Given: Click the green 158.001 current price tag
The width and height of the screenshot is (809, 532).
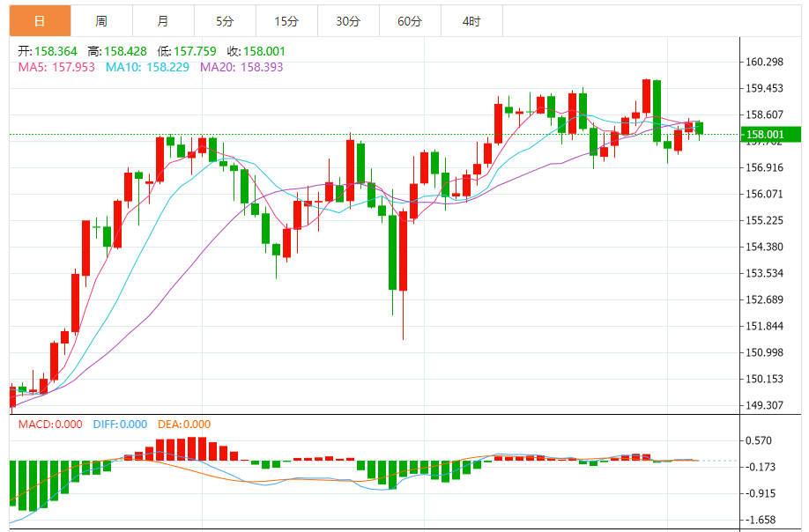Looking at the screenshot, I should (771, 135).
